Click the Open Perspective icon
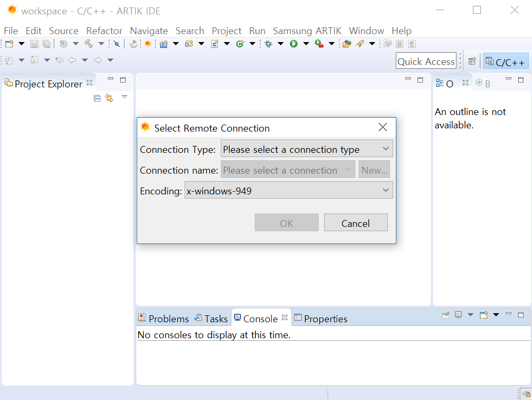 (472, 61)
